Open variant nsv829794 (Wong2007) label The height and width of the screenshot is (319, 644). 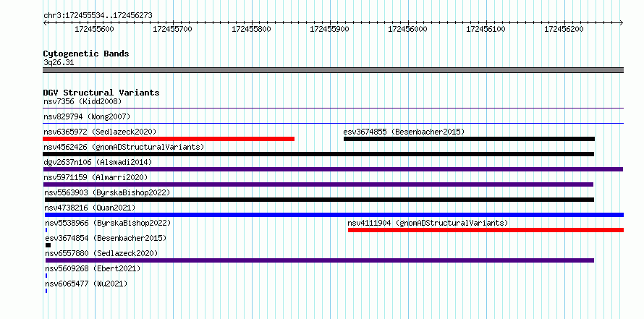pos(87,116)
